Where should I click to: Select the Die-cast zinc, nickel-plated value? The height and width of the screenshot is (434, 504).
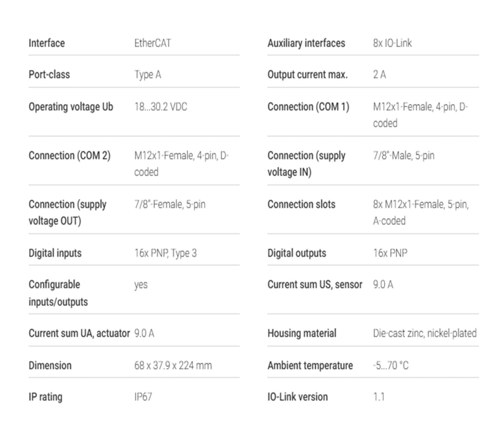pos(425,333)
